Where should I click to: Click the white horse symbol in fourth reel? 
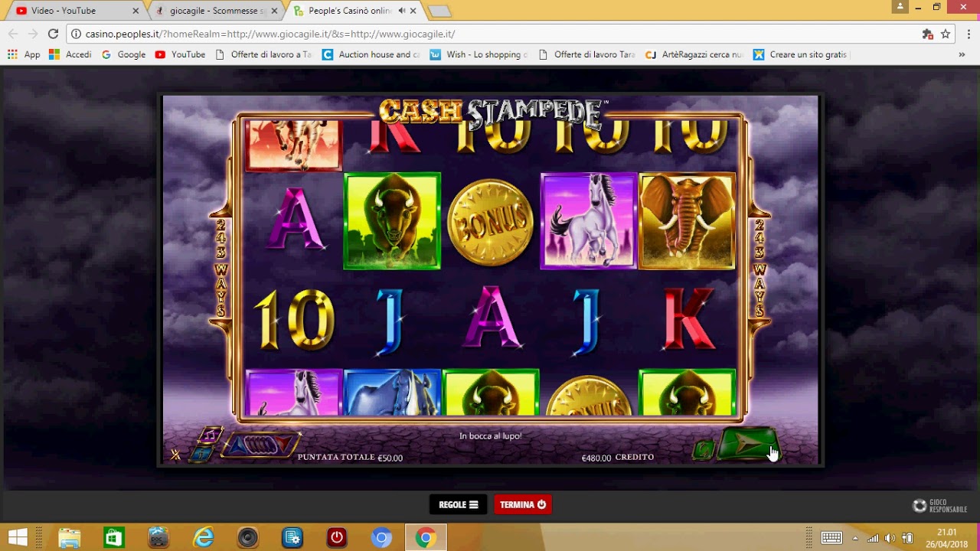588,221
